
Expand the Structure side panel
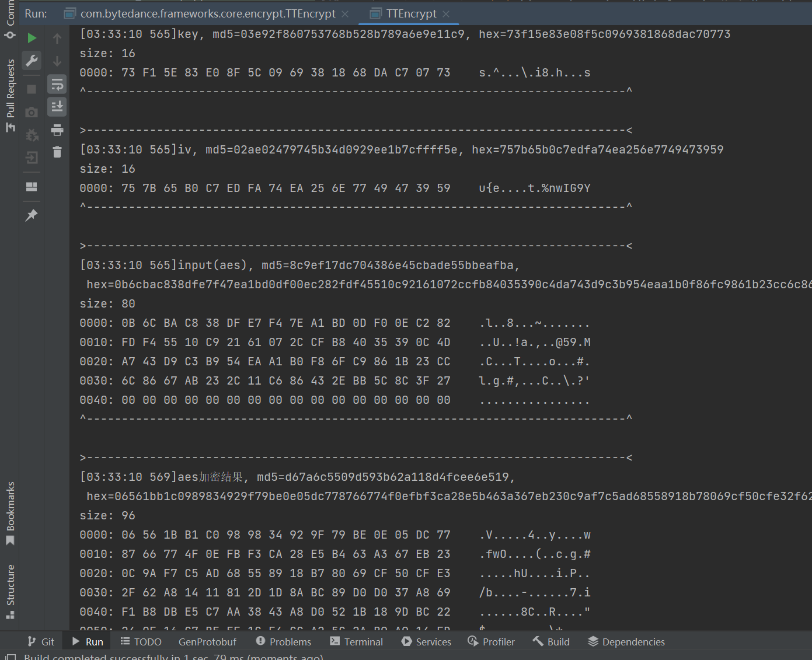[10, 591]
